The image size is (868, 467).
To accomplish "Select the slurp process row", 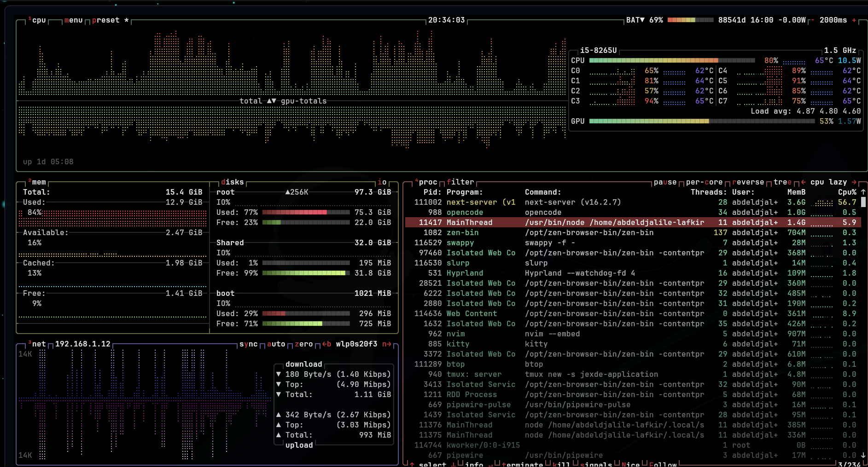I will (633, 263).
